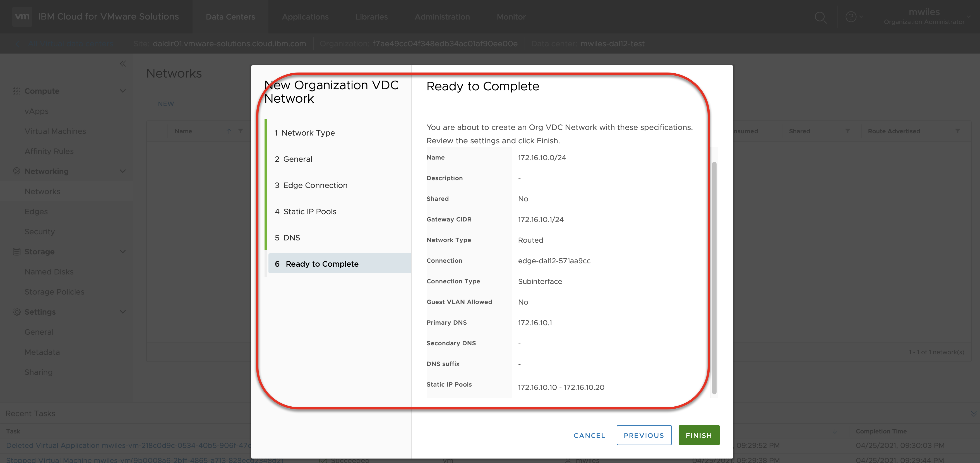Click the search magnifier icon in header

(821, 17)
